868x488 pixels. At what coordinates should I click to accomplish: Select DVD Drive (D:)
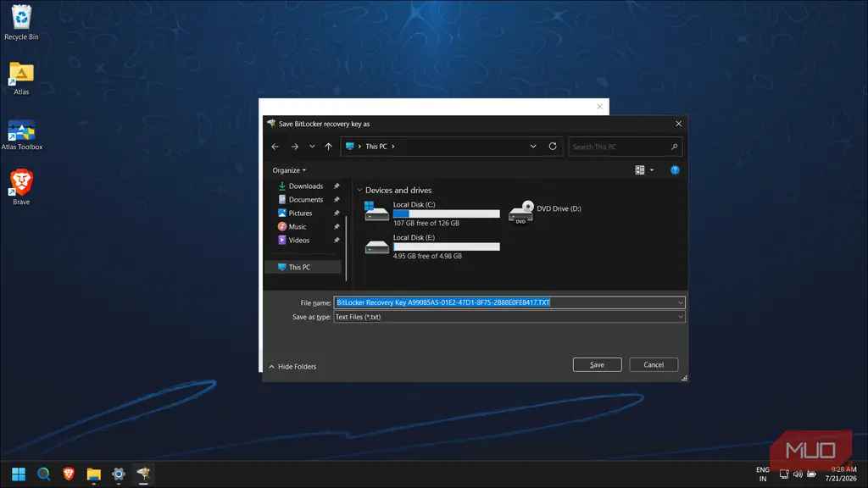(545, 211)
